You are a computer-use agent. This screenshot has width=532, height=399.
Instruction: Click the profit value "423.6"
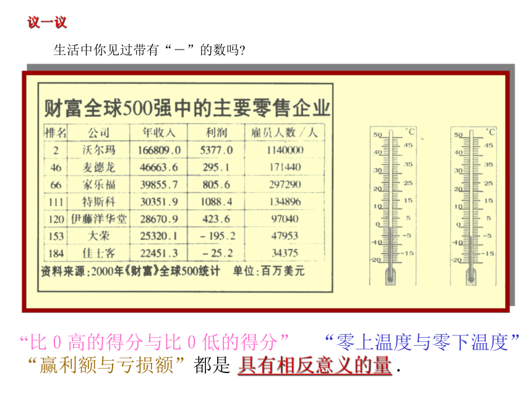coord(216,219)
